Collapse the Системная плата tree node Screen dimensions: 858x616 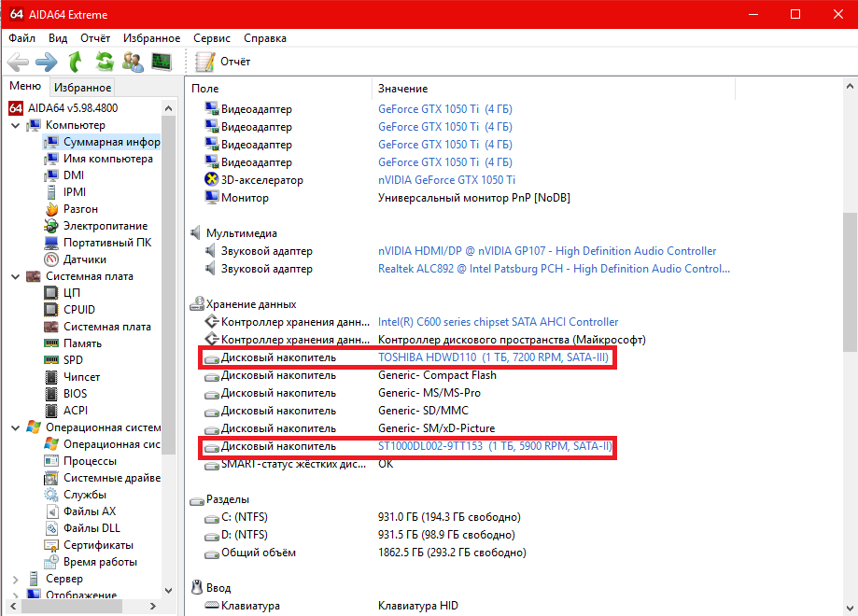point(15,277)
